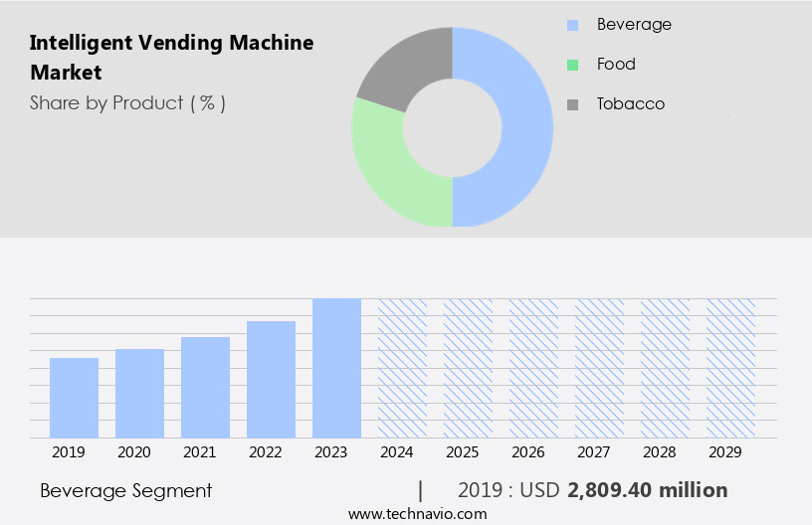Click the green Food legend swatch
Image resolution: width=812 pixels, height=525 pixels.
[x=572, y=65]
